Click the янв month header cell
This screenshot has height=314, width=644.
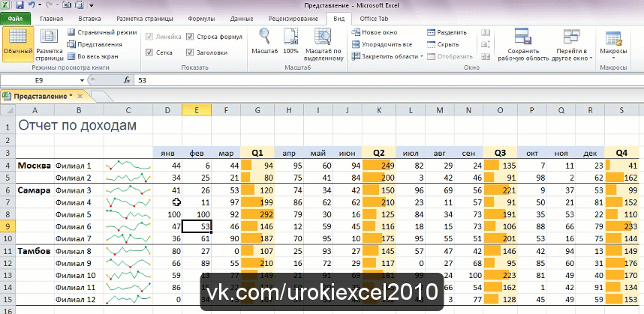(x=167, y=153)
